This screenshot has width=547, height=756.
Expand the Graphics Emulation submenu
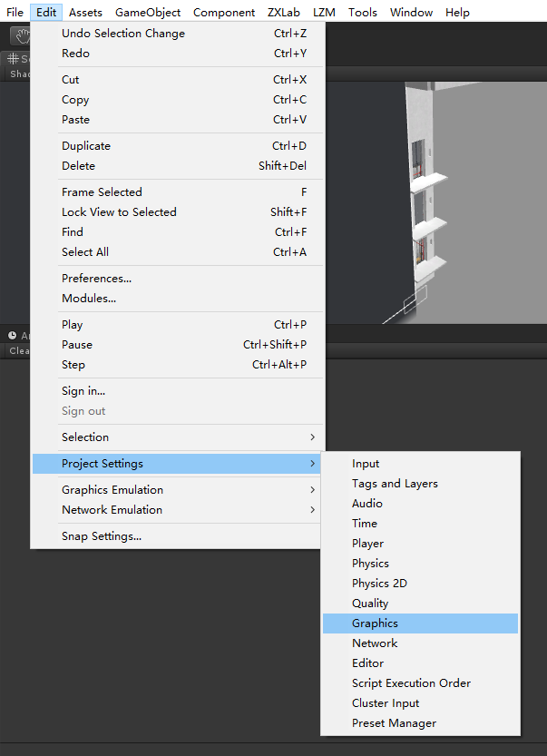point(112,489)
